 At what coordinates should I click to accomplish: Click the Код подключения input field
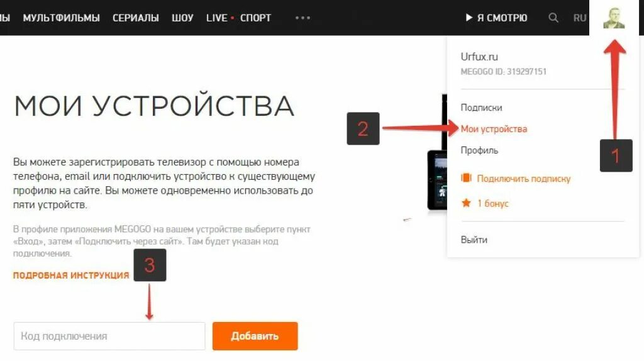coord(109,336)
